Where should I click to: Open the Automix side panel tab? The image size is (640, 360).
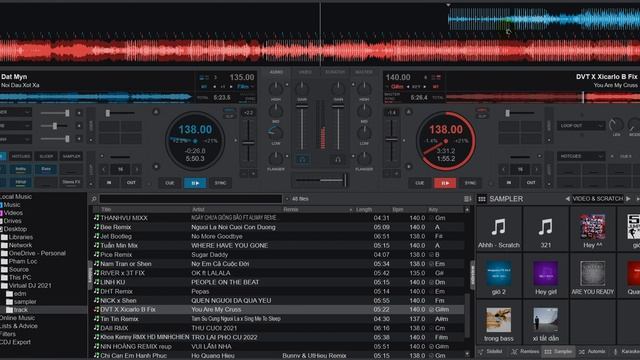592,351
